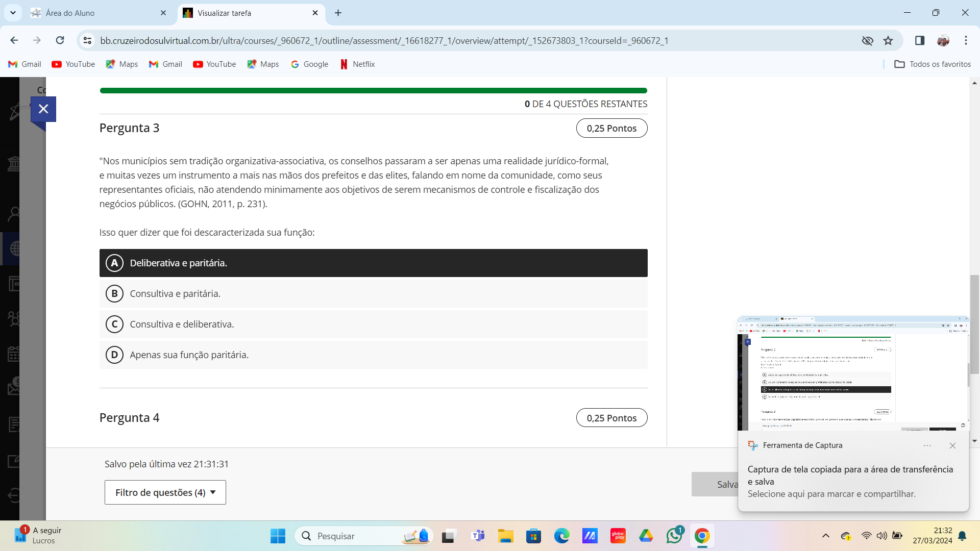
Task: Click the green assessment progress bar
Action: pos(373,91)
